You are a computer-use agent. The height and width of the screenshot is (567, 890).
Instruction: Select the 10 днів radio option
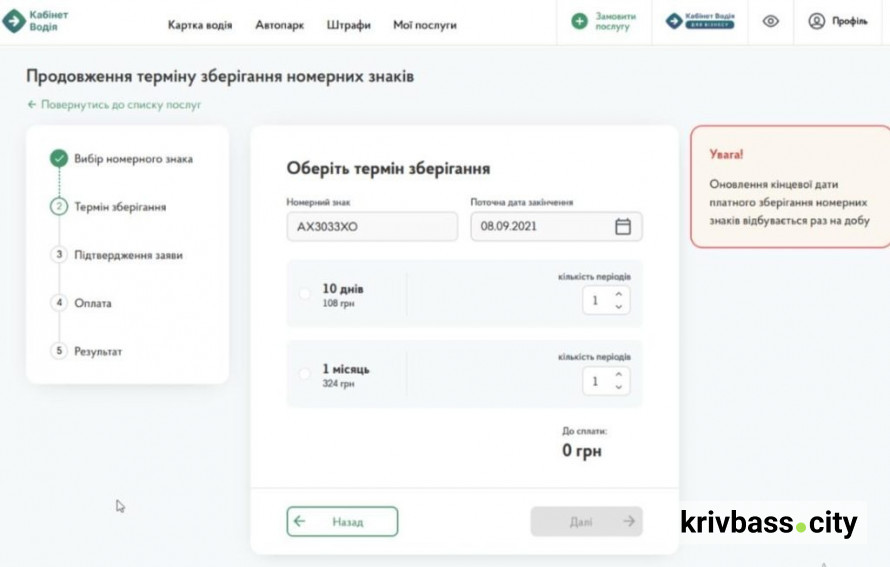[x=305, y=294]
